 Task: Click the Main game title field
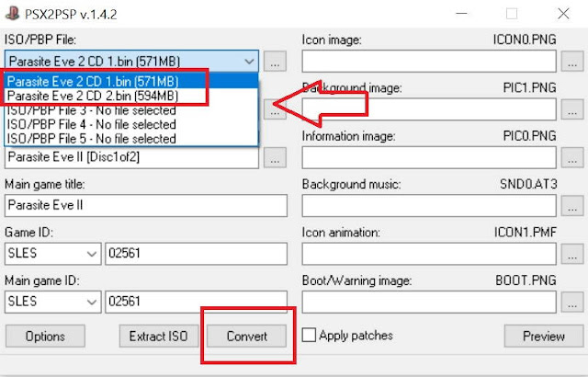click(x=145, y=205)
